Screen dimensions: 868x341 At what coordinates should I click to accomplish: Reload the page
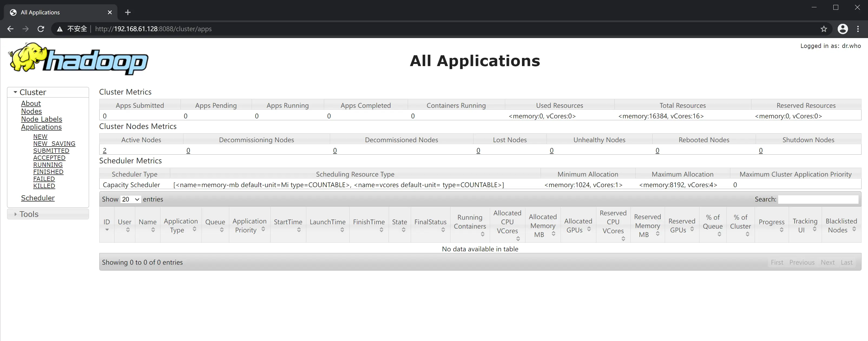(41, 29)
